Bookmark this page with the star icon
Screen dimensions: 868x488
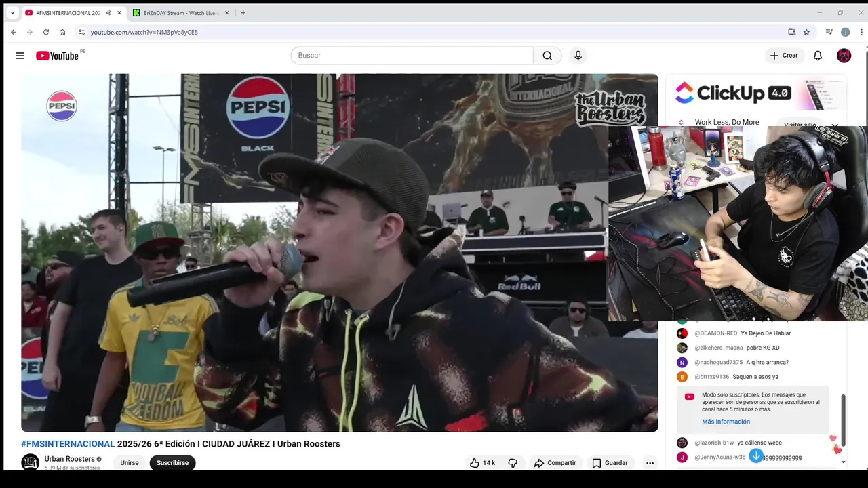[x=806, y=32]
